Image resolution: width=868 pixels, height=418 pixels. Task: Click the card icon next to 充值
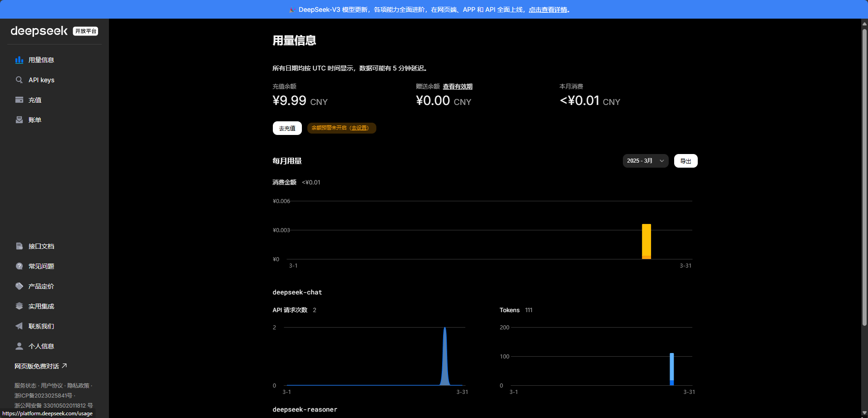click(19, 100)
